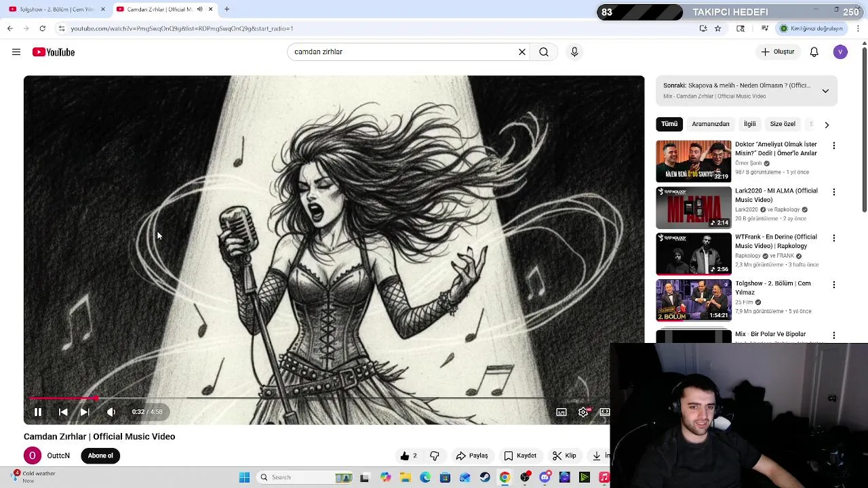The image size is (868, 488).
Task: Click Kimliğinizi doğrulayın profile chip
Action: point(811,28)
